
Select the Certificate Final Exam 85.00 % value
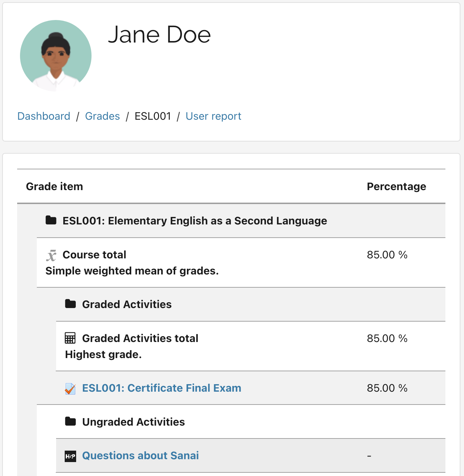387,388
